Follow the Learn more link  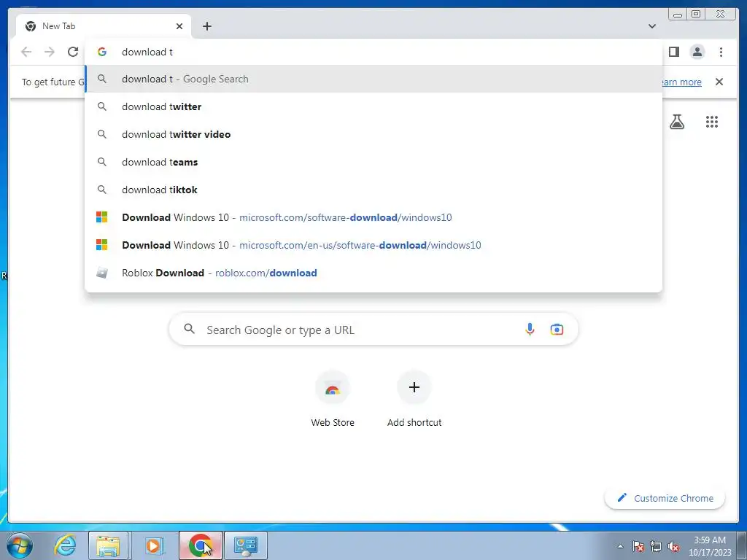coord(681,82)
